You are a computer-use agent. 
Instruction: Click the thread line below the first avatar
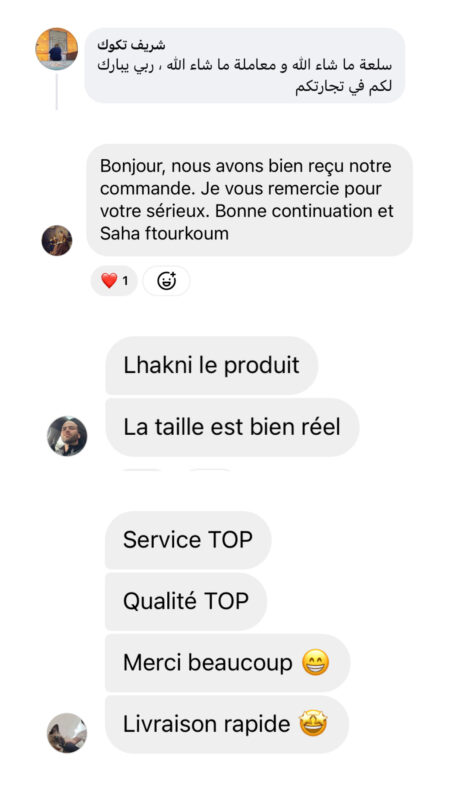pyautogui.click(x=57, y=92)
